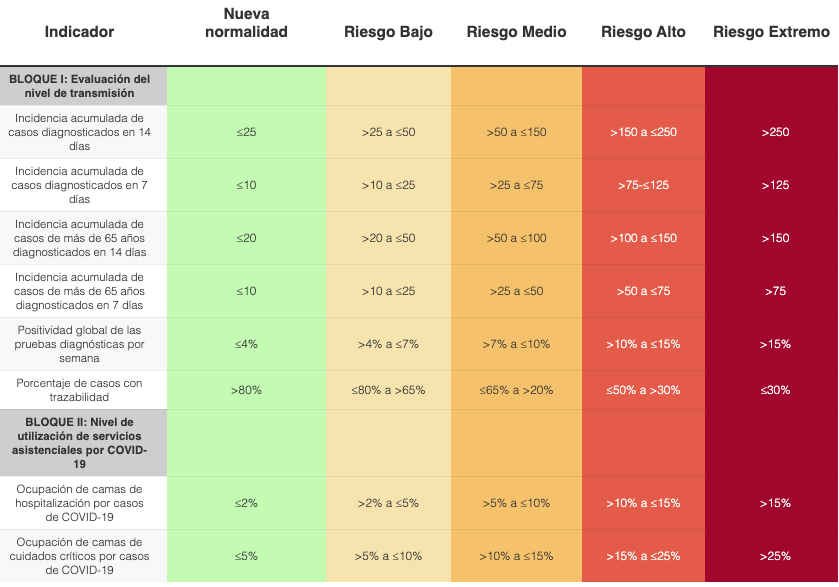
Task: Click the Riesgo Bajo column header
Action: point(388,32)
